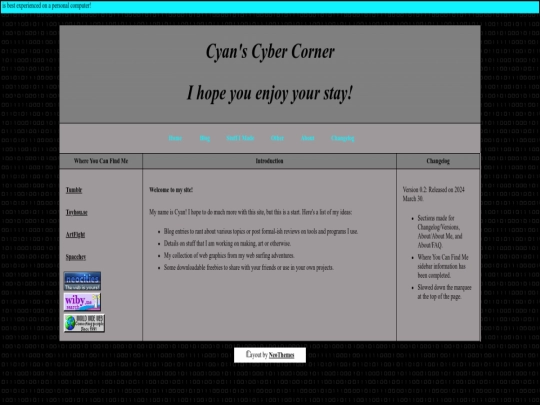
Task: Go to the Blog page
Action: pyautogui.click(x=205, y=138)
